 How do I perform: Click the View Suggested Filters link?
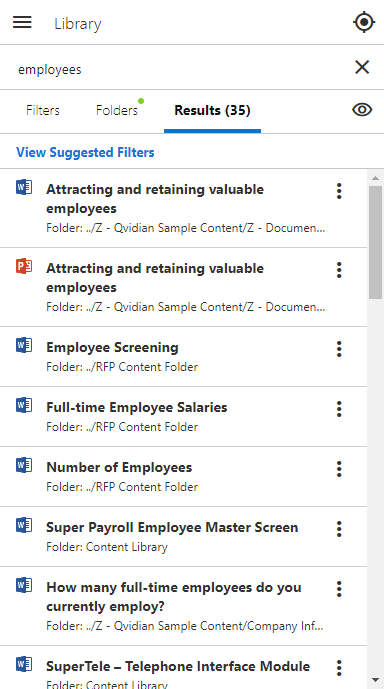pos(85,152)
